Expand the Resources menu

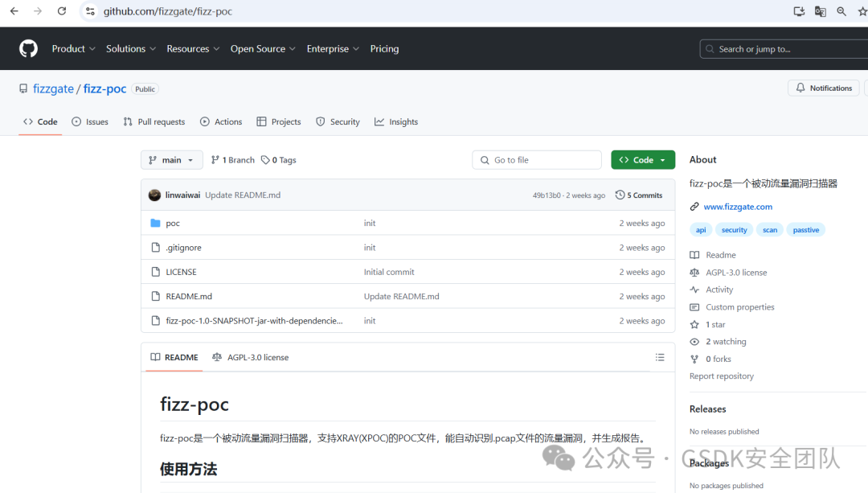tap(193, 49)
